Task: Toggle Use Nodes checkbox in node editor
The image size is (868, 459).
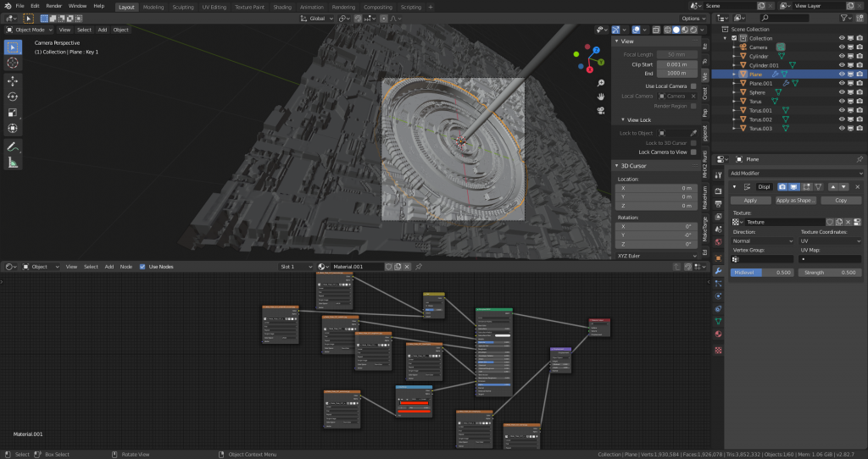Action: pyautogui.click(x=142, y=267)
